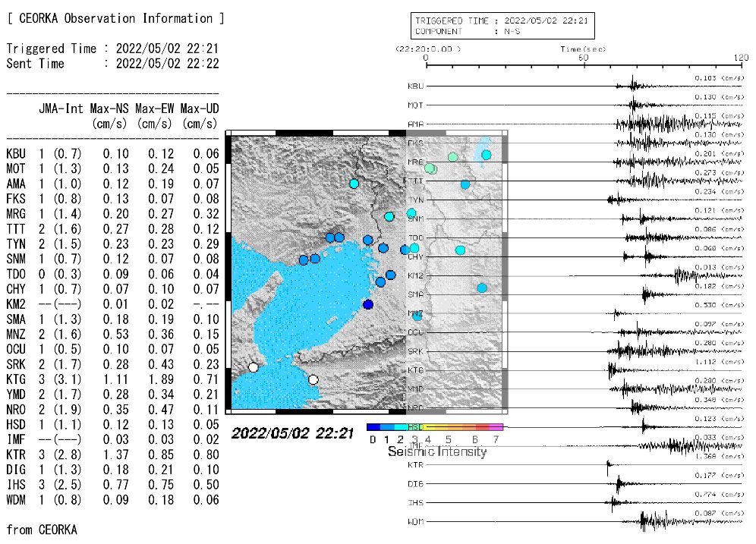Click the '0.32' Max-UD value in the MRG row
756x544 pixels.
[206, 214]
